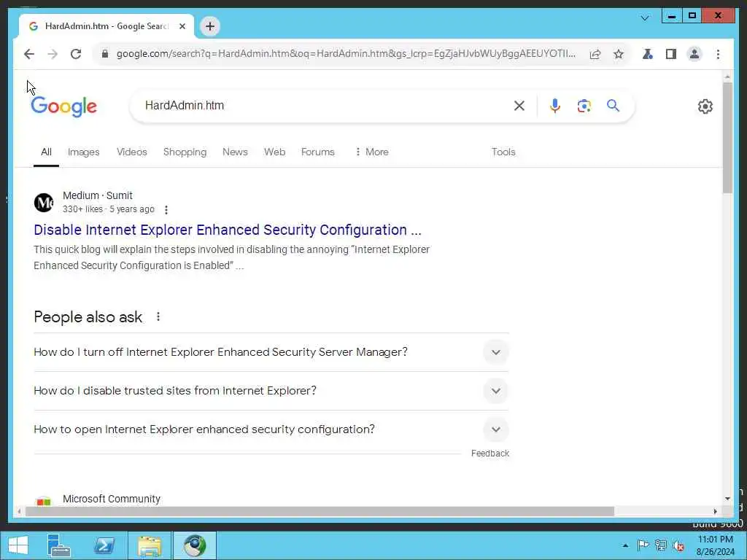This screenshot has height=560, width=747.
Task: Go to Google homepage via logo
Action: coord(64,106)
